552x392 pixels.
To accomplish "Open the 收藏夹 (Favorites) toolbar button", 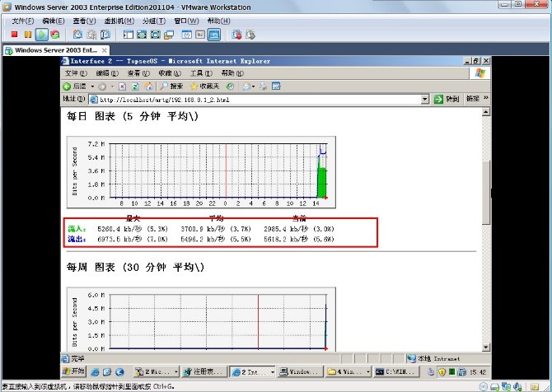I will pos(204,86).
